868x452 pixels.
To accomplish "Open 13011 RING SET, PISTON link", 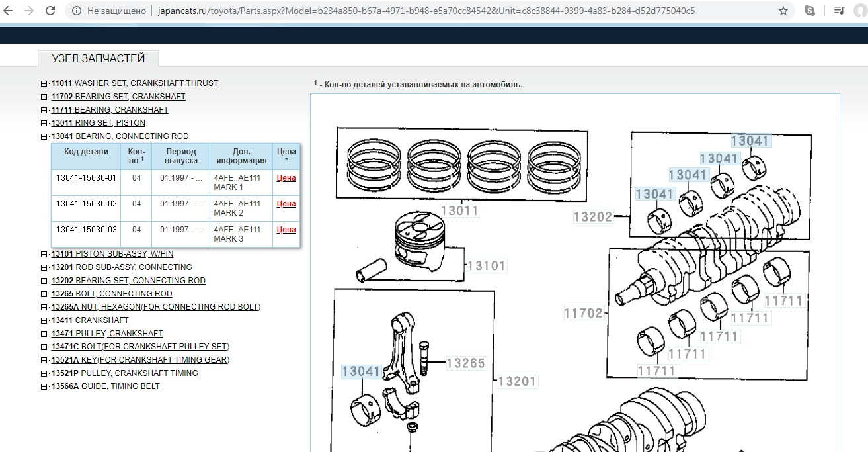I will point(99,123).
